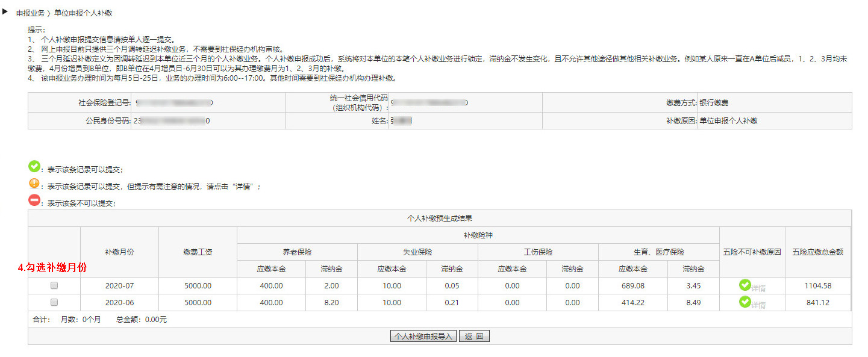The height and width of the screenshot is (357, 868).
Task: Expand the breadcrumb triangle arrow at top left
Action: click(x=5, y=11)
